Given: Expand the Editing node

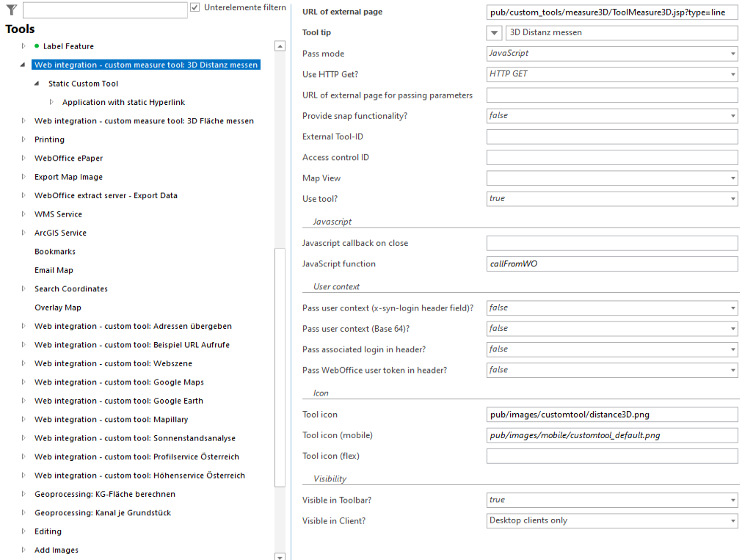Looking at the screenshot, I should click(23, 531).
